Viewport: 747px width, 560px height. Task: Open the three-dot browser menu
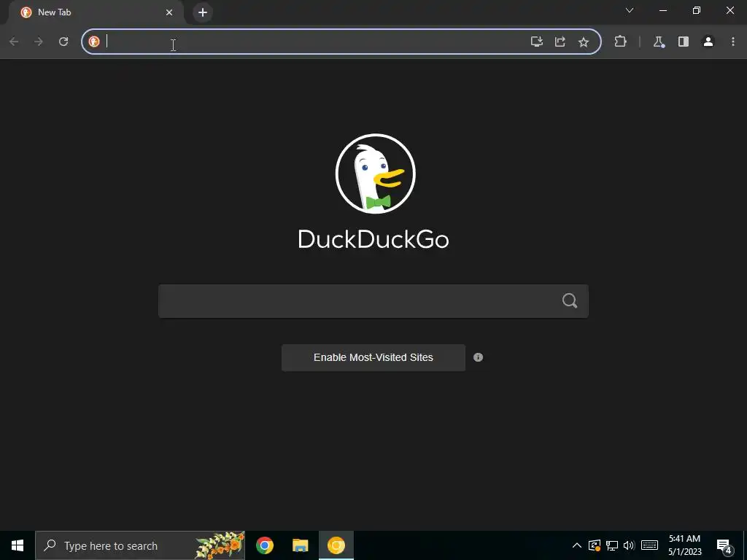point(733,42)
